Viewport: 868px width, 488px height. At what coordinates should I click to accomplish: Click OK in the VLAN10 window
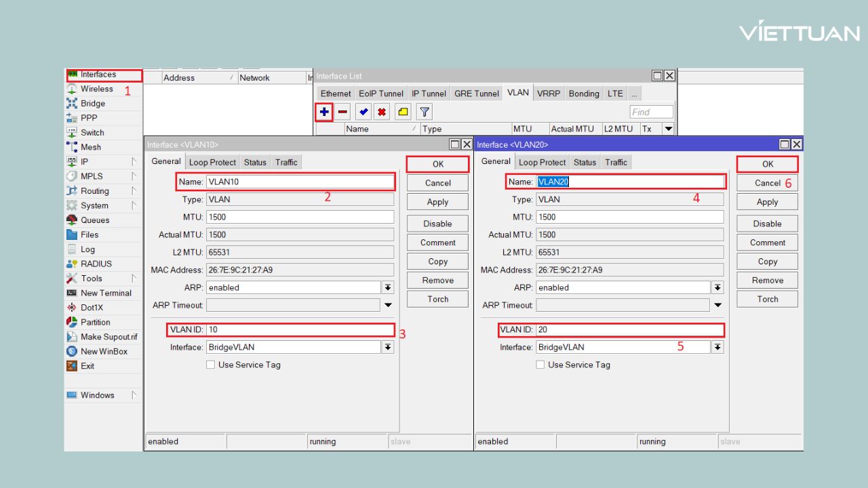click(x=437, y=164)
